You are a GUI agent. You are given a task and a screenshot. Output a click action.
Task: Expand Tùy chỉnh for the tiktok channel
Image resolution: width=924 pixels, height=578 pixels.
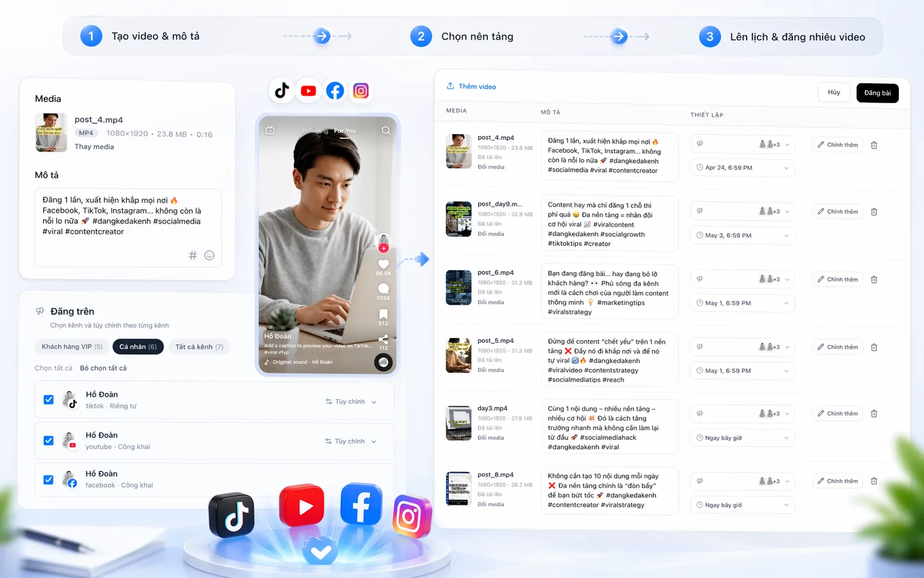pyautogui.click(x=351, y=401)
